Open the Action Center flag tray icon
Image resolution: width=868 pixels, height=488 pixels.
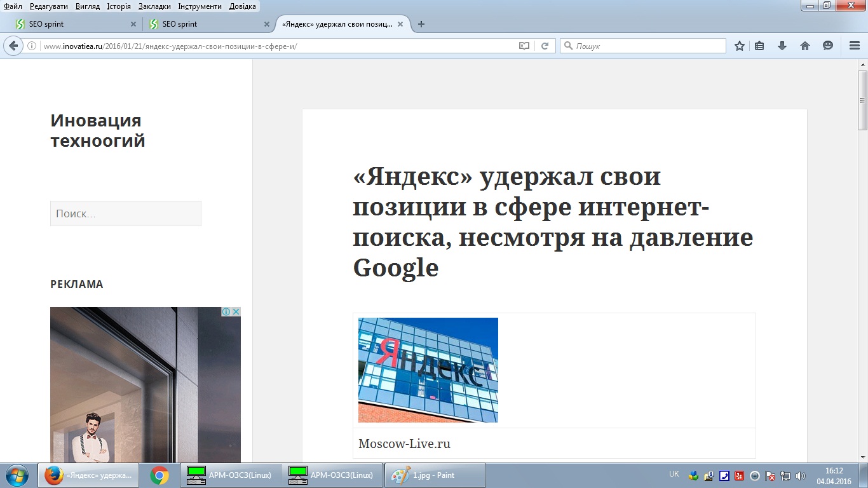pyautogui.click(x=770, y=476)
